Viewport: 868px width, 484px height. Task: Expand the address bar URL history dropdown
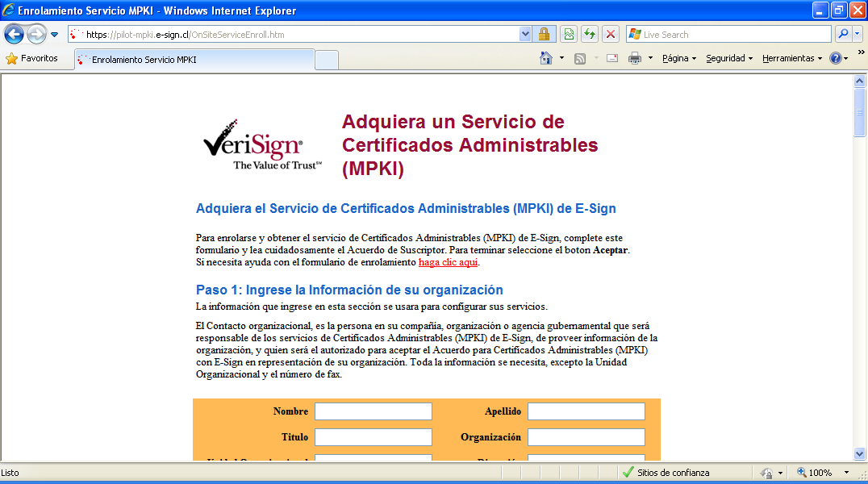pyautogui.click(x=526, y=35)
